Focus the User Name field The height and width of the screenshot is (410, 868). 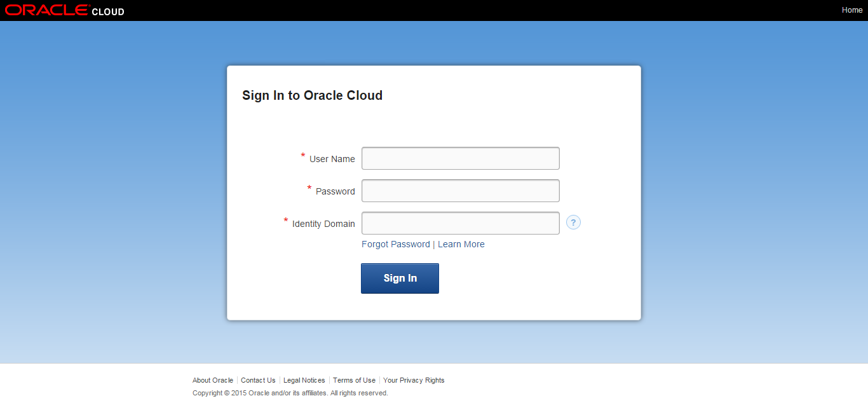click(461, 158)
